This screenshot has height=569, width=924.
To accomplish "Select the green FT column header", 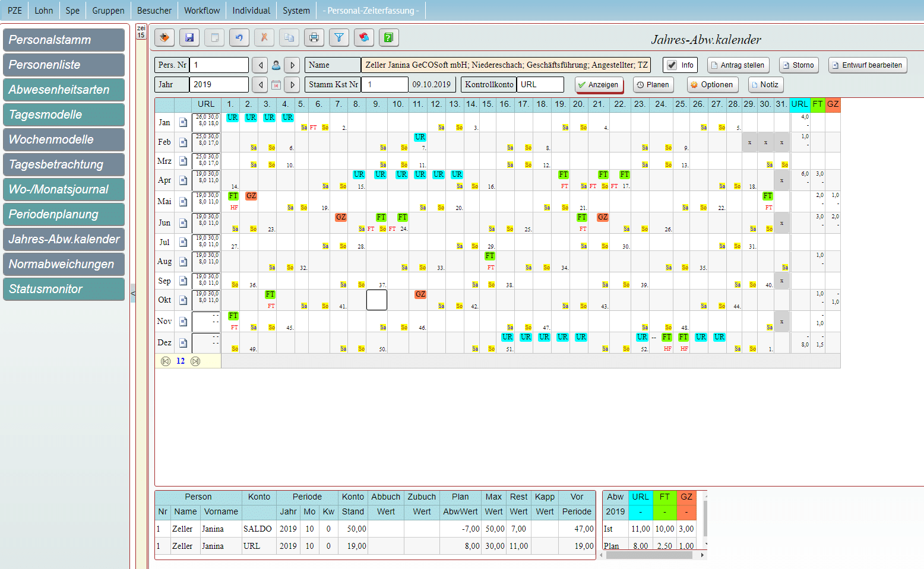I will [818, 104].
